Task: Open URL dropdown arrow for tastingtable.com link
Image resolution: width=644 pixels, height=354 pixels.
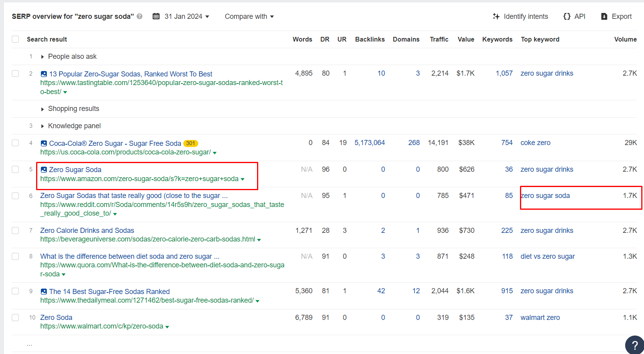Action: 65,92
